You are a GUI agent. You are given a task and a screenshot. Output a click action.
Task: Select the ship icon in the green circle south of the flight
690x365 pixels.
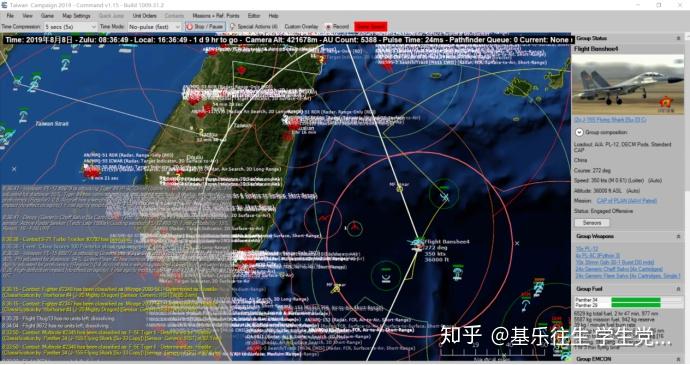(x=386, y=277)
